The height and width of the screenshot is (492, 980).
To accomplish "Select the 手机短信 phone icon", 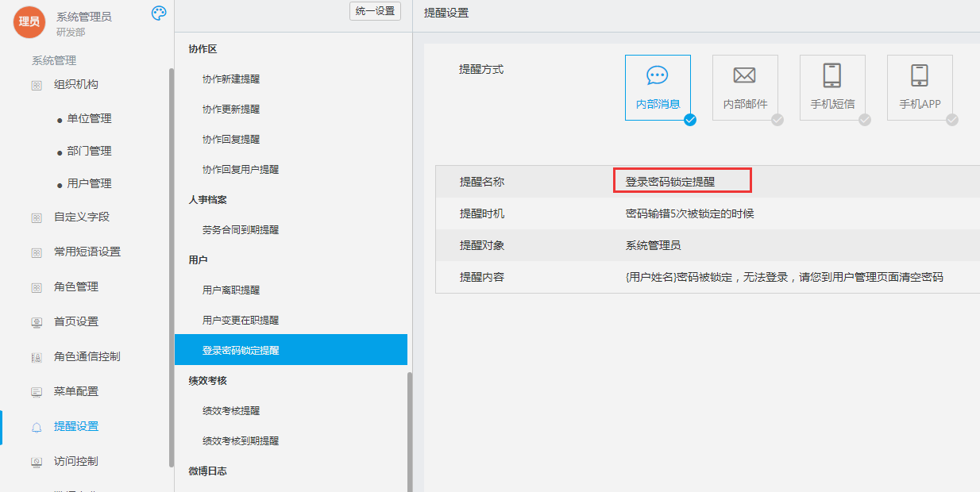I will (x=832, y=75).
